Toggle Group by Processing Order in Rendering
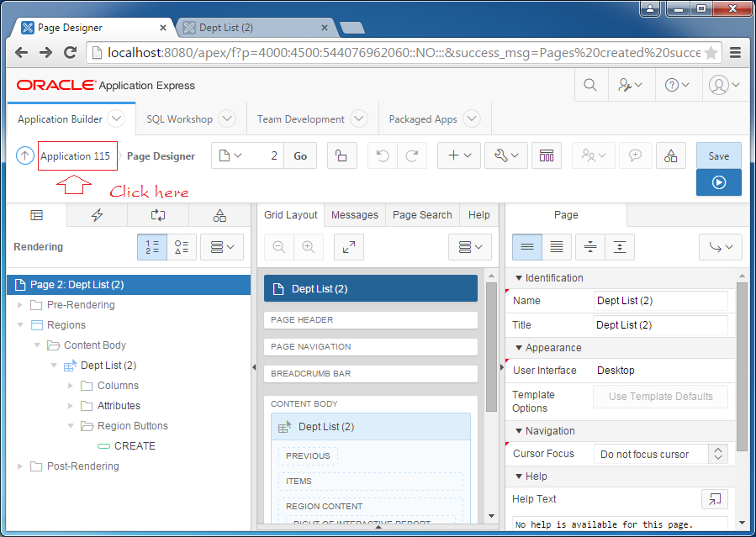The height and width of the screenshot is (537, 756). click(152, 247)
